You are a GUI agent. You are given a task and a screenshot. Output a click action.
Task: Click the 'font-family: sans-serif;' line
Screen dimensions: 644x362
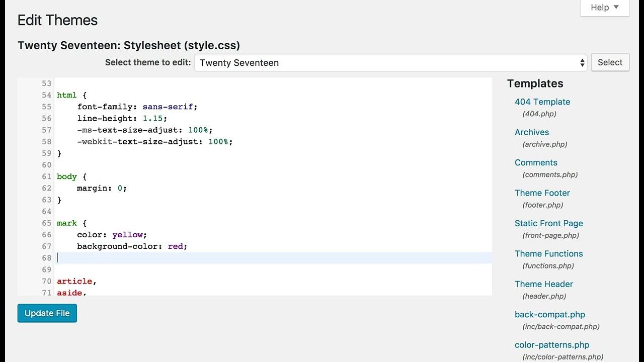(137, 107)
